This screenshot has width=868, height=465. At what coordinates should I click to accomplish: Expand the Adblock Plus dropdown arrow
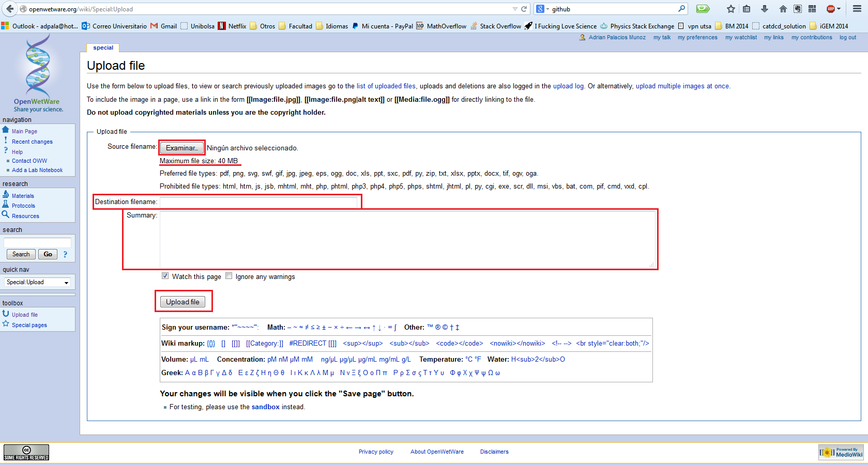click(x=839, y=9)
